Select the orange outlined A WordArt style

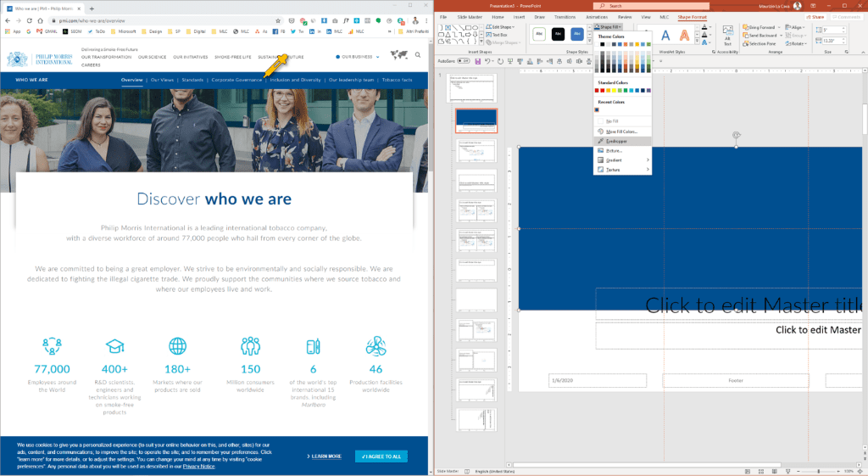tap(685, 36)
